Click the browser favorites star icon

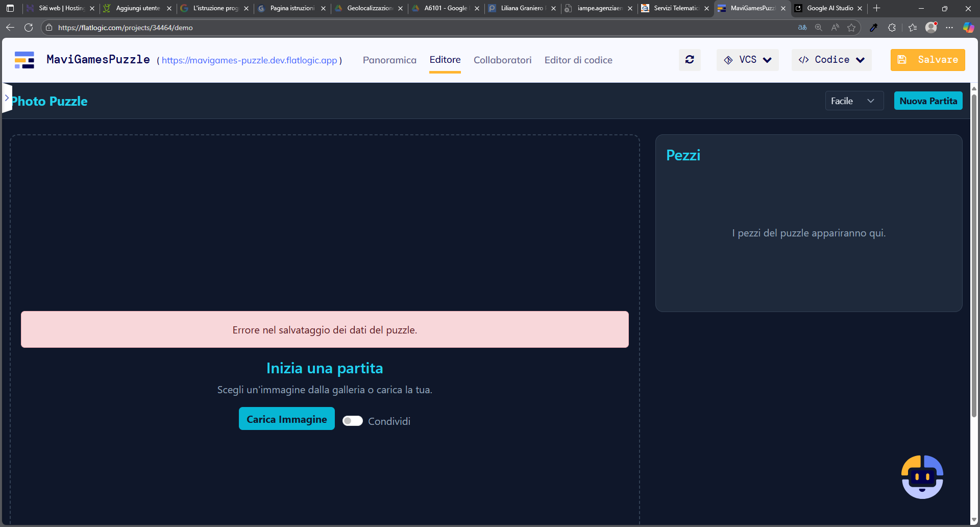pos(851,28)
